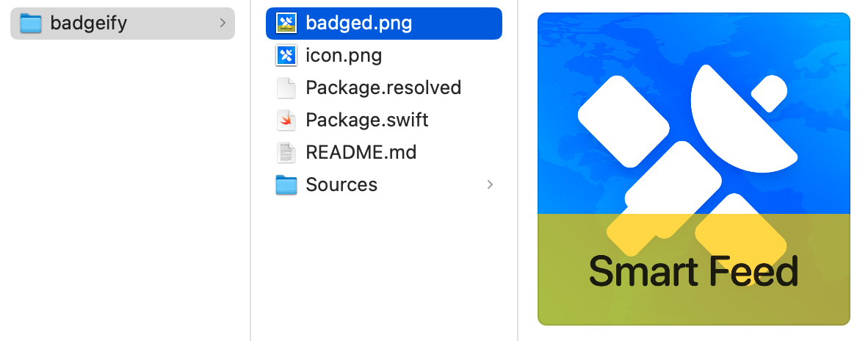Screen dimensions: 868x341
Task: Click the README.md text document icon
Action: (286, 153)
